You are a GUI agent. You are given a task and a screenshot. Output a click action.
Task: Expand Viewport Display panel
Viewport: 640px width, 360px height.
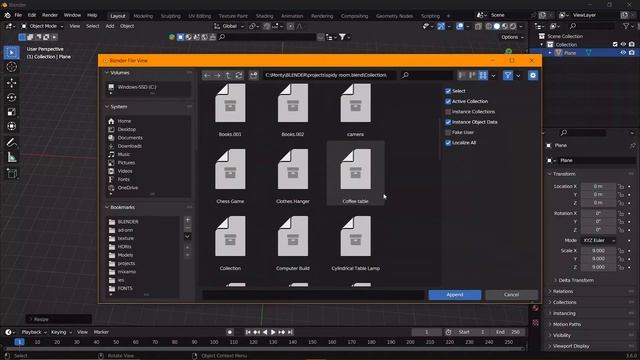571,346
